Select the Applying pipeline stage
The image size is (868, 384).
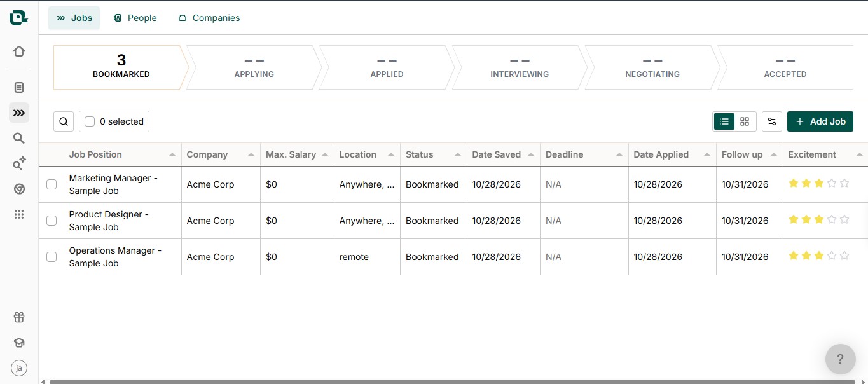pyautogui.click(x=254, y=67)
